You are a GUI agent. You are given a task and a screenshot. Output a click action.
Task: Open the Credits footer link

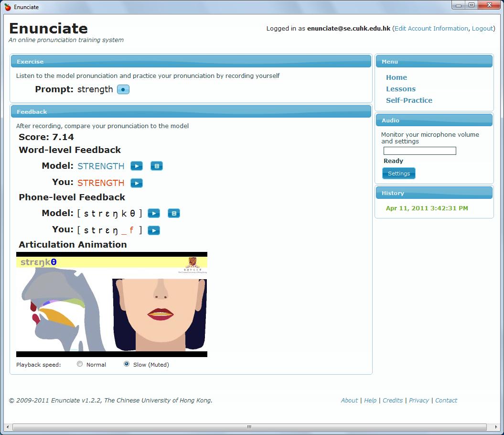393,400
